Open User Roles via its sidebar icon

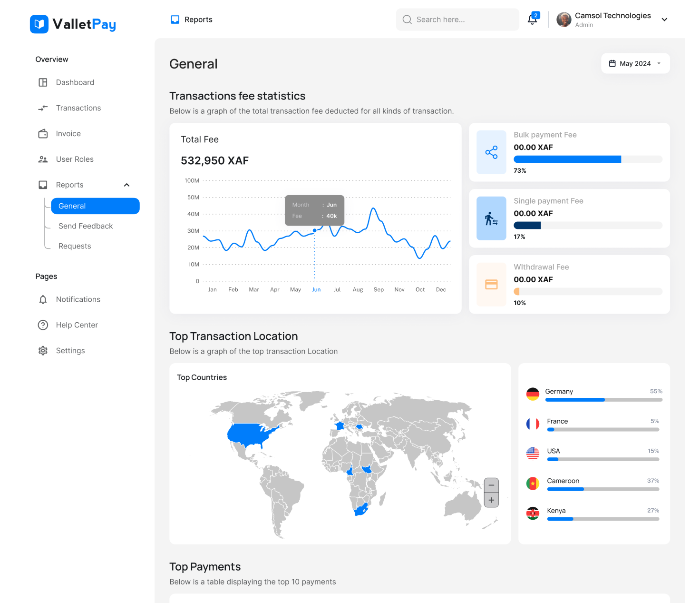[43, 159]
